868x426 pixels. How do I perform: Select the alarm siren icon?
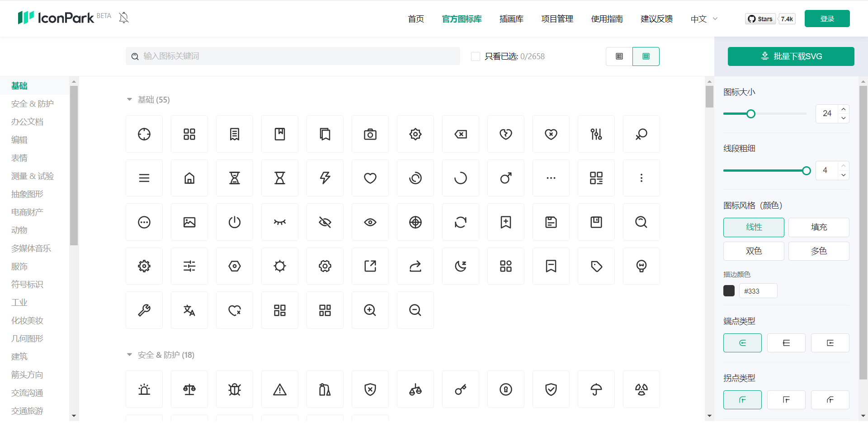(x=144, y=389)
